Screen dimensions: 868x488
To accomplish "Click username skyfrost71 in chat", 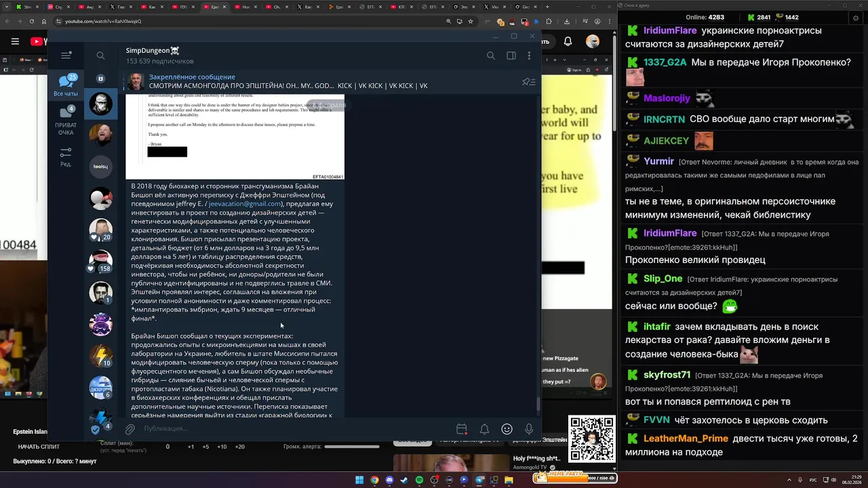I will 667,375.
